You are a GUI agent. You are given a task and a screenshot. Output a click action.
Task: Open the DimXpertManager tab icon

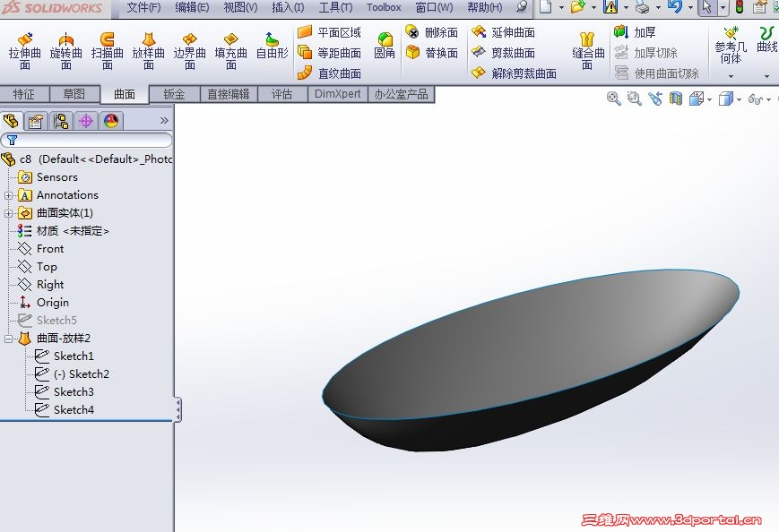click(x=86, y=121)
